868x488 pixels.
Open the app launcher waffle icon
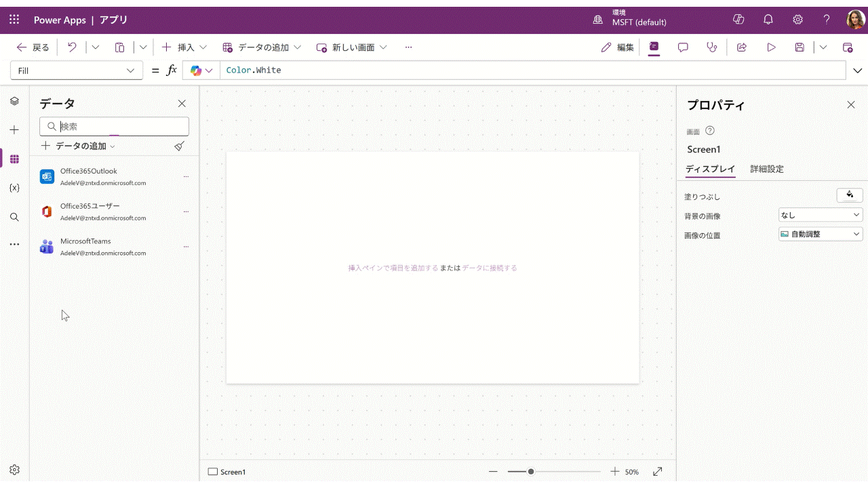(14, 20)
